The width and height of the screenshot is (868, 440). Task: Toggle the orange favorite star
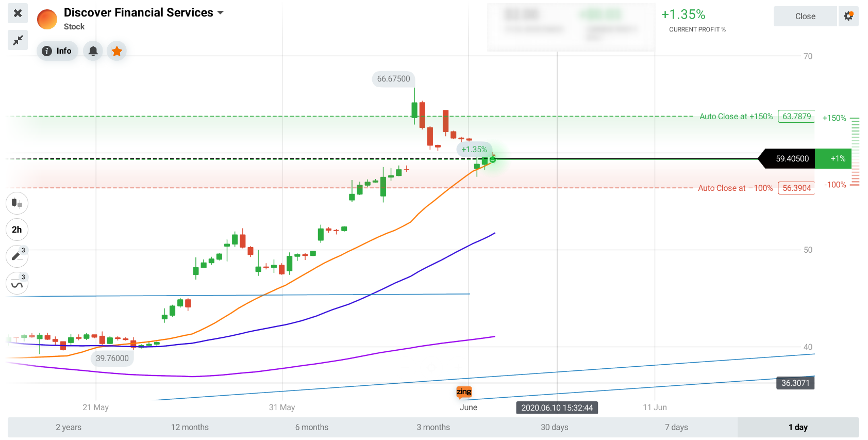pos(117,51)
